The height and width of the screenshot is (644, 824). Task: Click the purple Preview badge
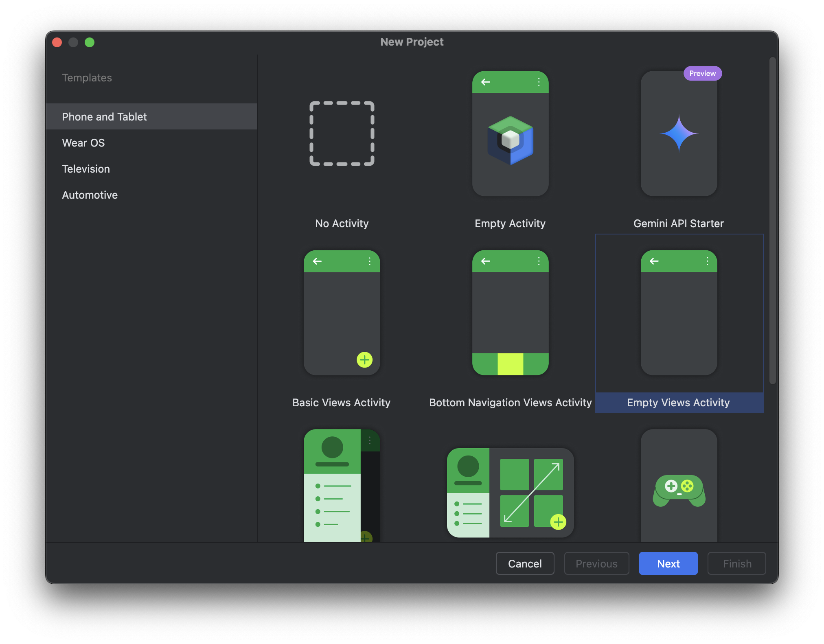[x=702, y=73]
